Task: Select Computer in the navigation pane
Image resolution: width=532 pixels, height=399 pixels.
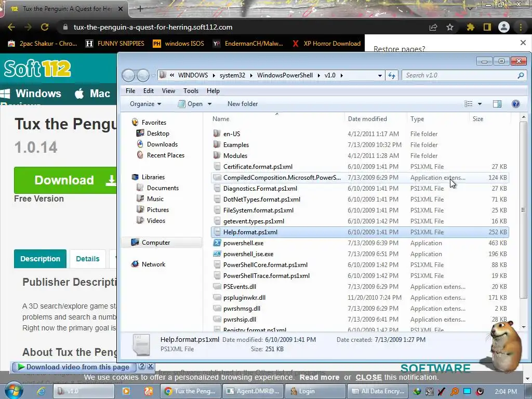Action: click(156, 243)
